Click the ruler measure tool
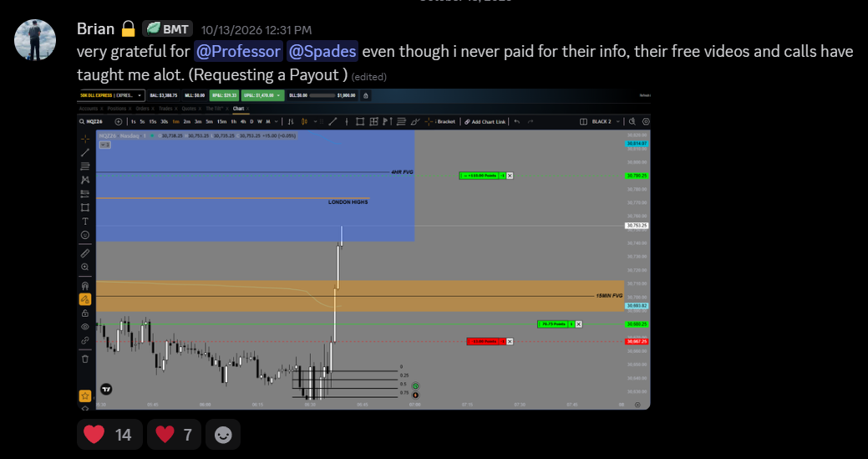 pos(84,253)
